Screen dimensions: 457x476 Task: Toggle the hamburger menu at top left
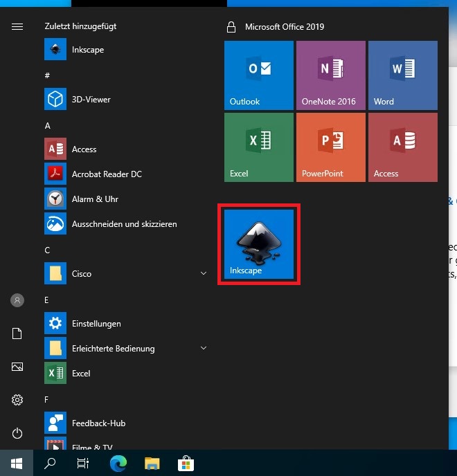click(x=17, y=26)
